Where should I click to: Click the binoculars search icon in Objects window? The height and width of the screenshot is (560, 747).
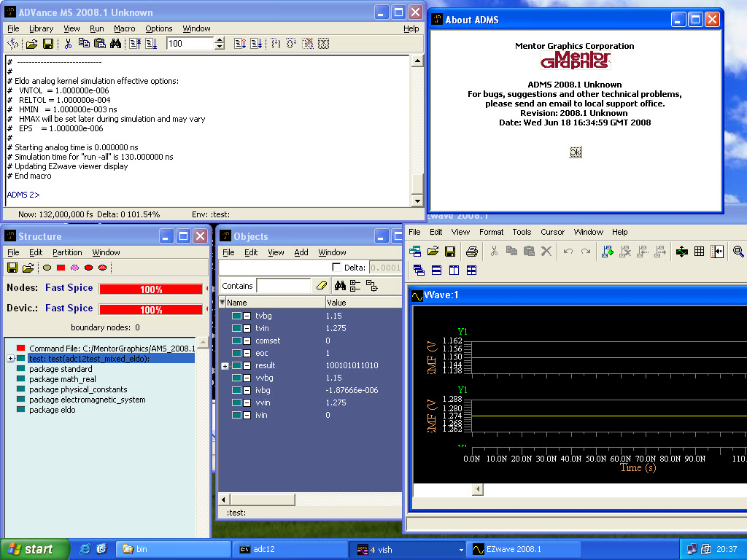pyautogui.click(x=340, y=286)
